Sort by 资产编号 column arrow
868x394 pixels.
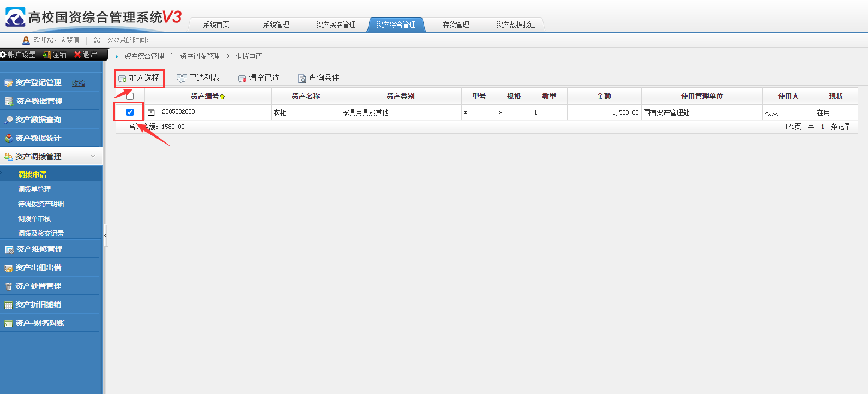[x=222, y=97]
